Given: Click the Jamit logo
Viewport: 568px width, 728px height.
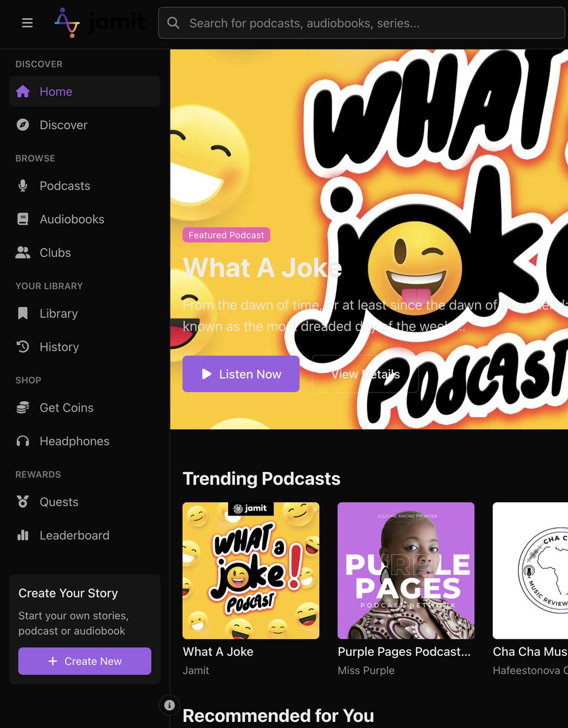Looking at the screenshot, I should 100,23.
